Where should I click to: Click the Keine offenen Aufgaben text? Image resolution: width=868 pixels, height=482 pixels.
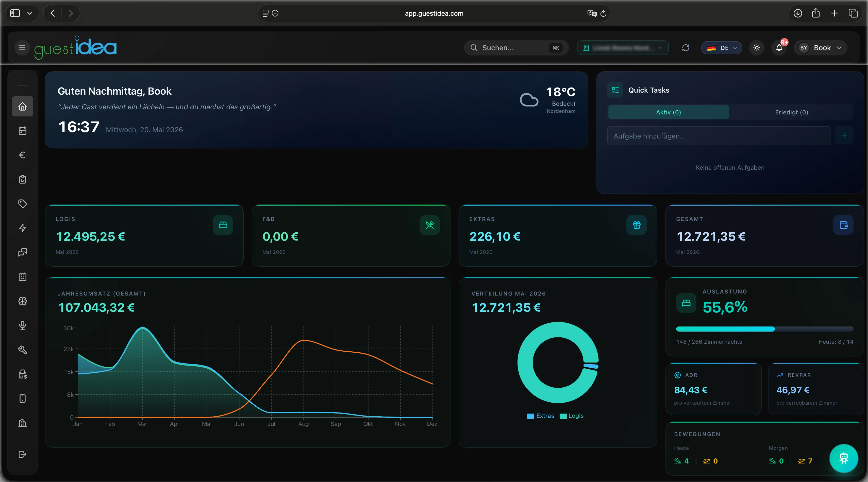tap(730, 168)
